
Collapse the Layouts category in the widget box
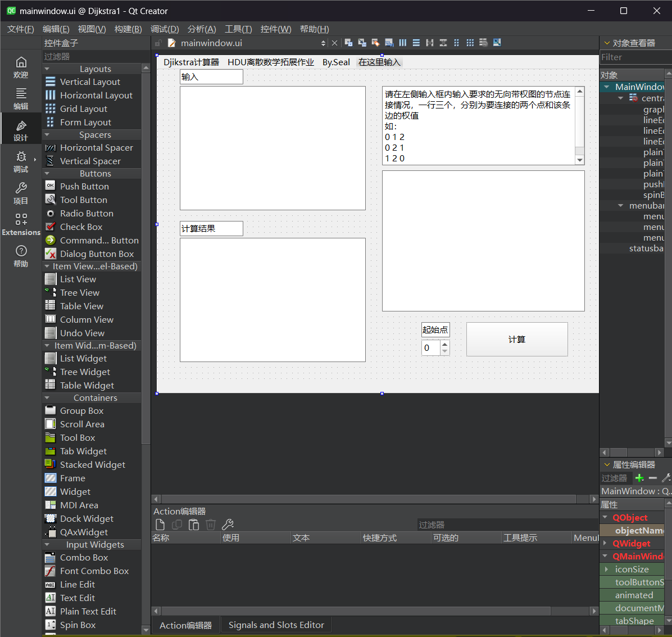pyautogui.click(x=47, y=69)
